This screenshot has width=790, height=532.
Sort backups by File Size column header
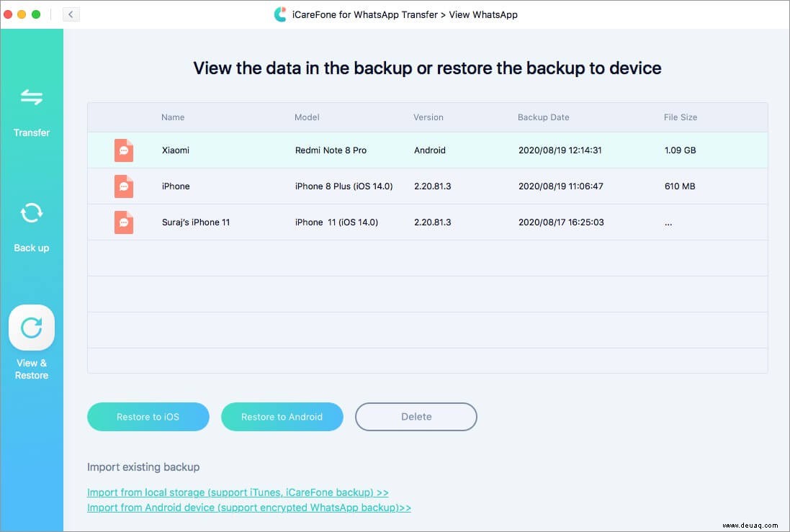point(680,117)
